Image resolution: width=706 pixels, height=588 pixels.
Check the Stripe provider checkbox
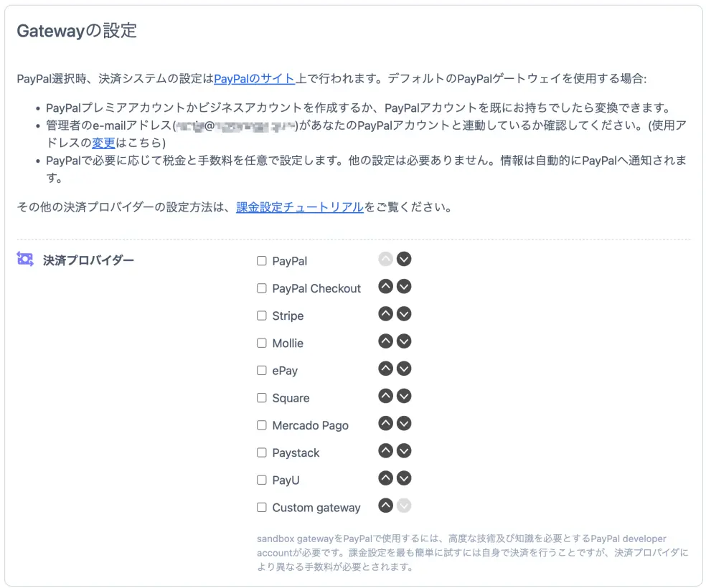262,316
